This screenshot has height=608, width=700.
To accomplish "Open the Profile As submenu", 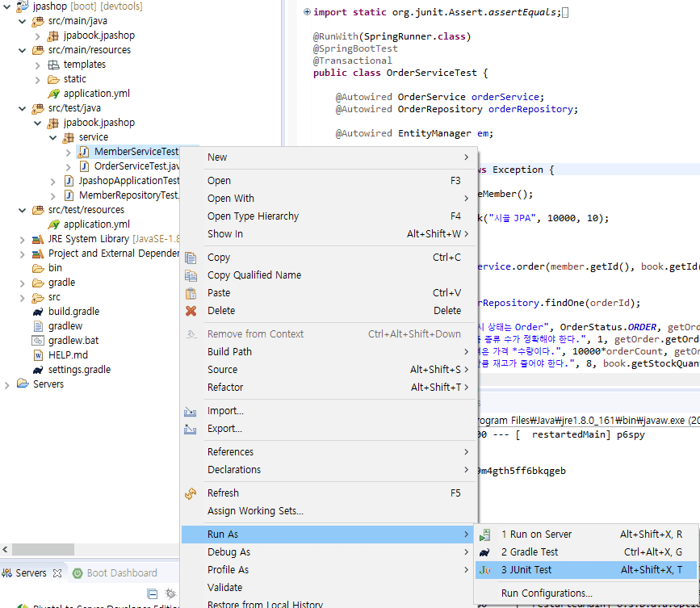I will 329,569.
